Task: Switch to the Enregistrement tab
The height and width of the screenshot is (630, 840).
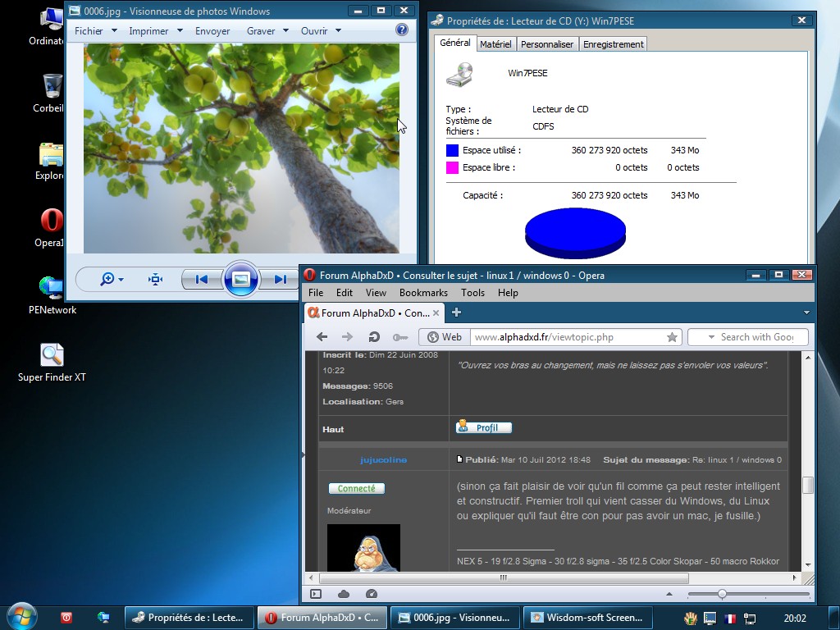Action: [x=614, y=44]
